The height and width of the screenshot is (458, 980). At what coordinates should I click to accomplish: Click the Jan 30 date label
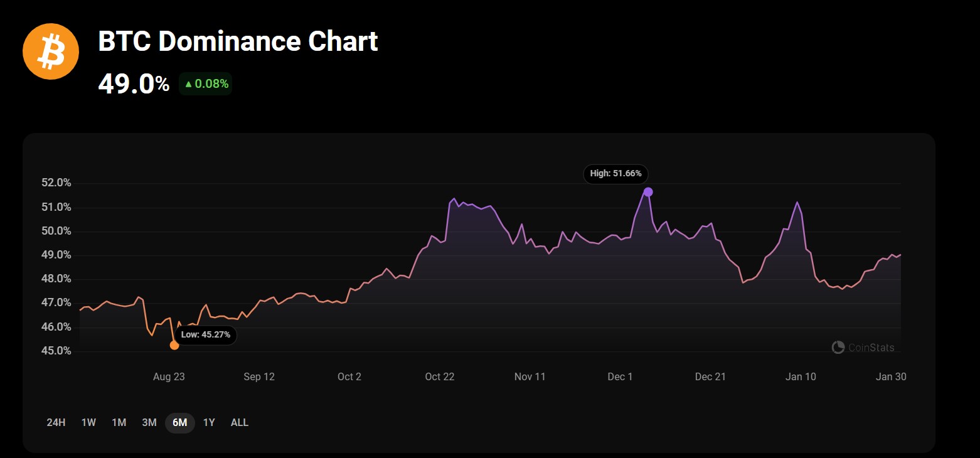(891, 377)
